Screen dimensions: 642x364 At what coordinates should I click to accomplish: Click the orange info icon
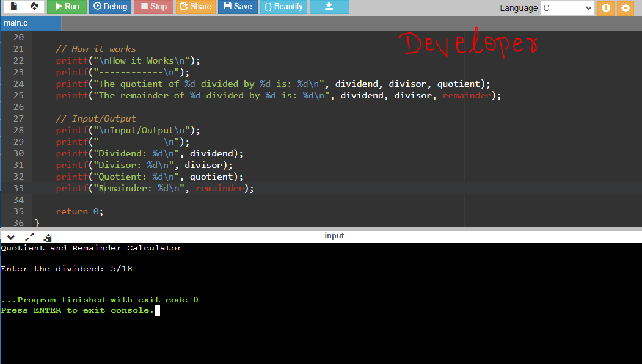point(606,8)
